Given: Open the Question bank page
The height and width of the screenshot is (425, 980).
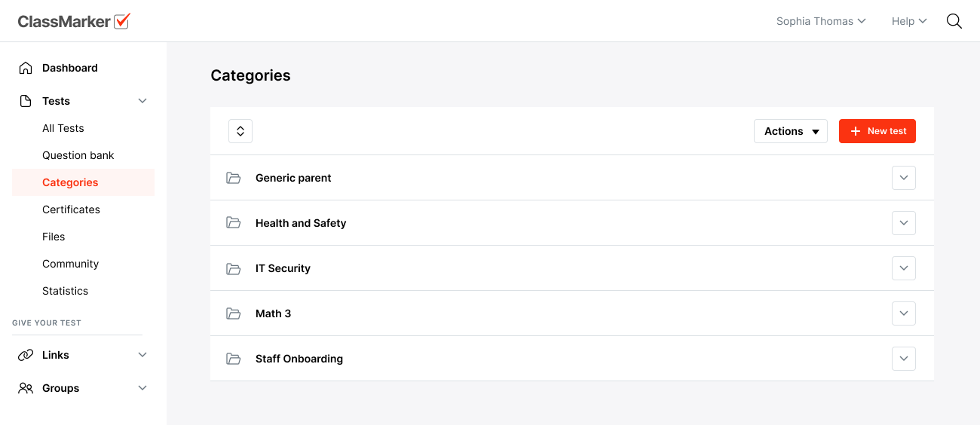Looking at the screenshot, I should click(x=78, y=155).
